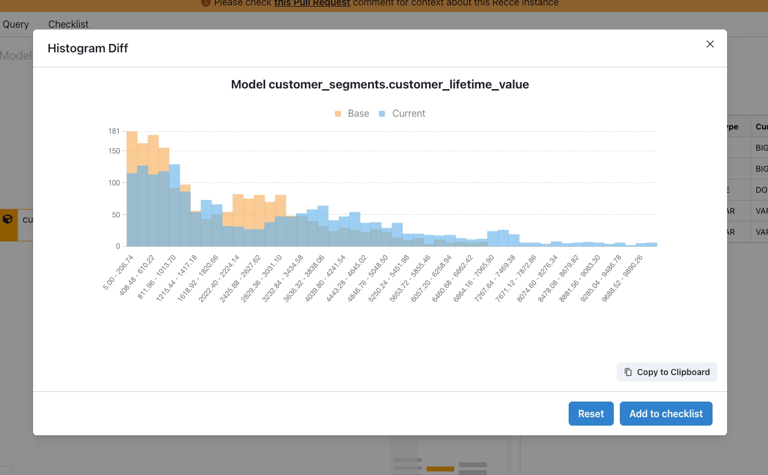768x475 pixels.
Task: Click the Base legend label
Action: [359, 114]
